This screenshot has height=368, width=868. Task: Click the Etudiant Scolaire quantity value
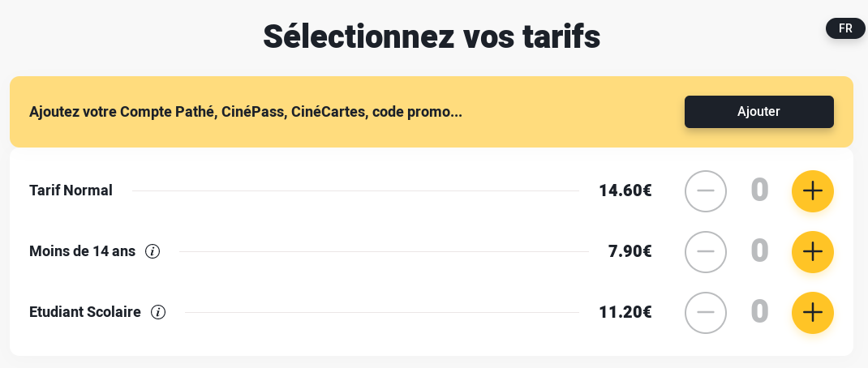(759, 312)
